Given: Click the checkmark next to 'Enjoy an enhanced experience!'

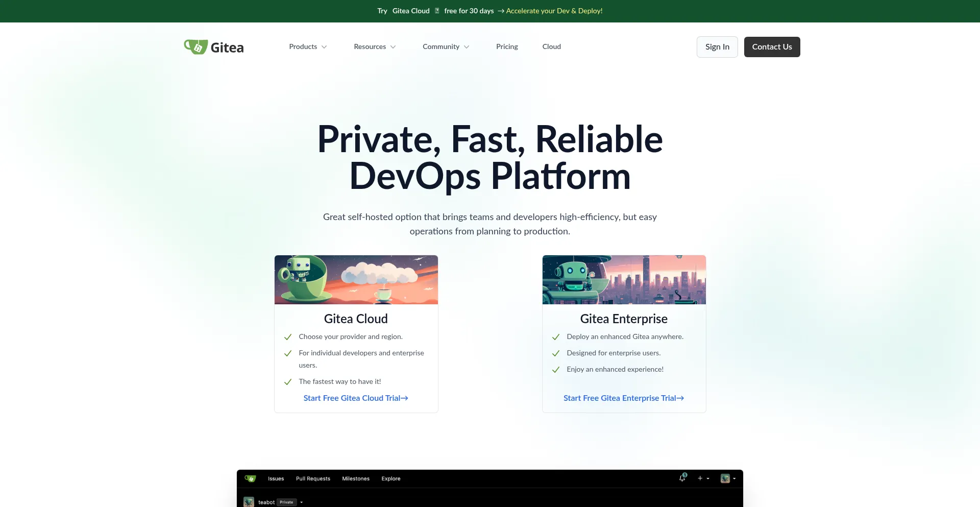Looking at the screenshot, I should pos(556,370).
